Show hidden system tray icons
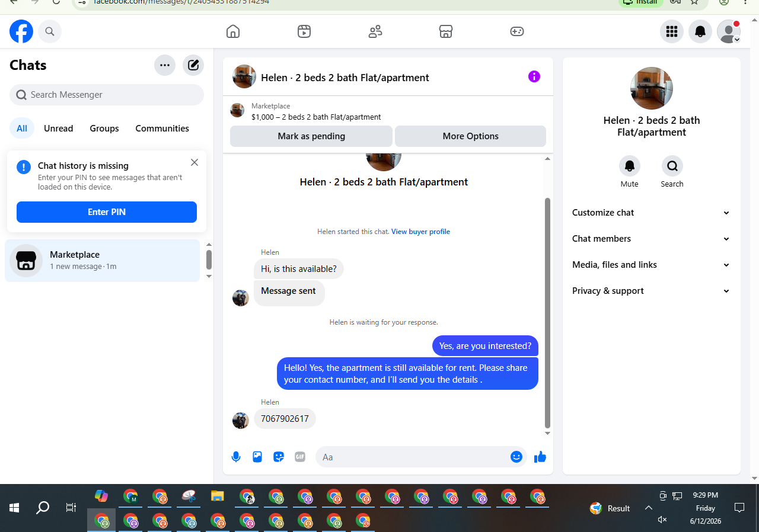 pyautogui.click(x=649, y=508)
